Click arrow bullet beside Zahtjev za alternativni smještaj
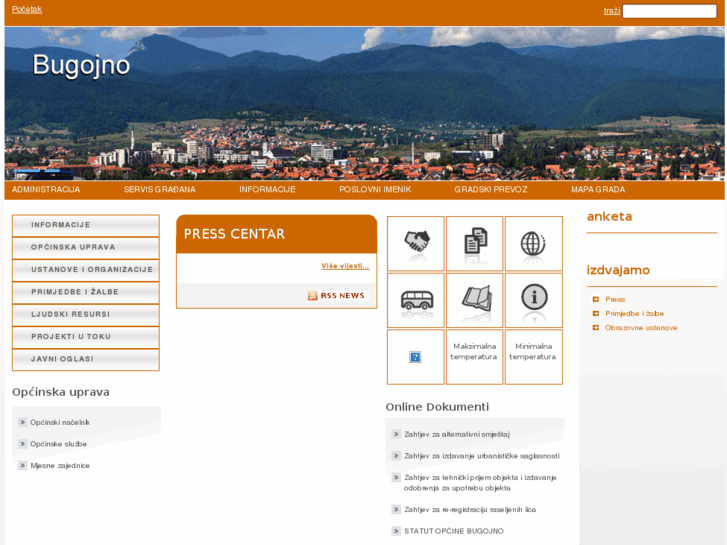Screen dimensions: 727x545 396,434
